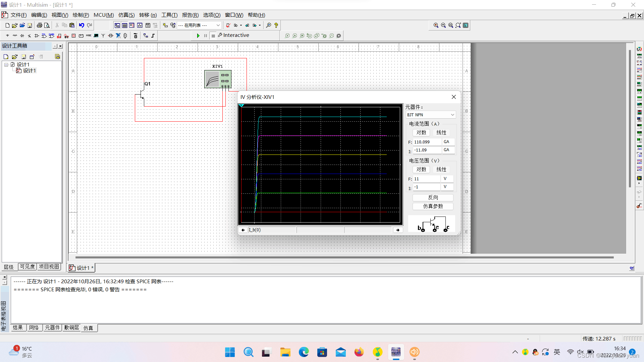
Task: Click the voltage range F input field
Action: (426, 179)
